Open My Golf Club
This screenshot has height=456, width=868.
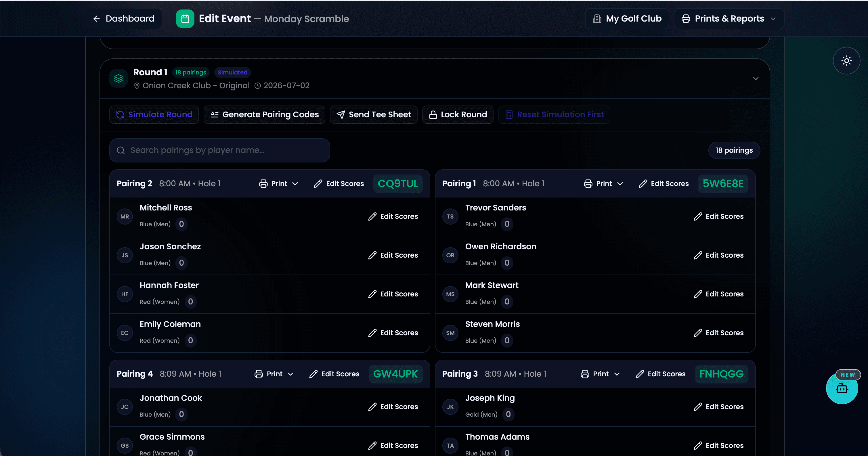click(627, 18)
